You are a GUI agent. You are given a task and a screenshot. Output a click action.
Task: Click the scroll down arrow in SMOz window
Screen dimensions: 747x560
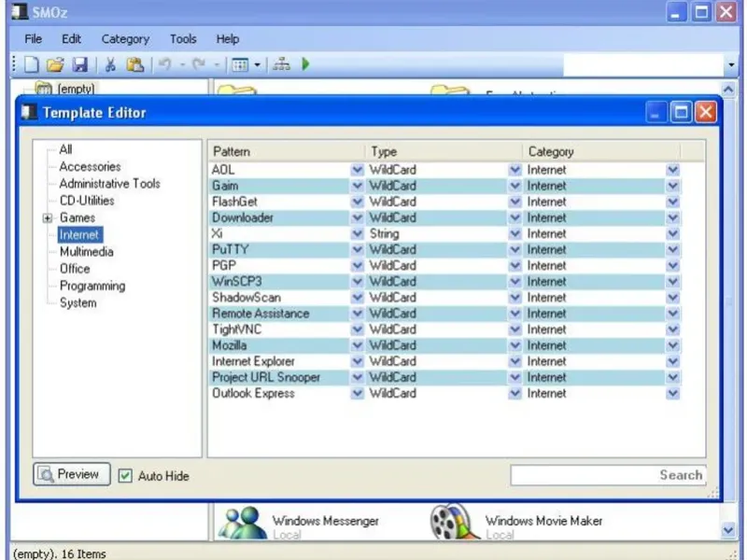point(728,530)
